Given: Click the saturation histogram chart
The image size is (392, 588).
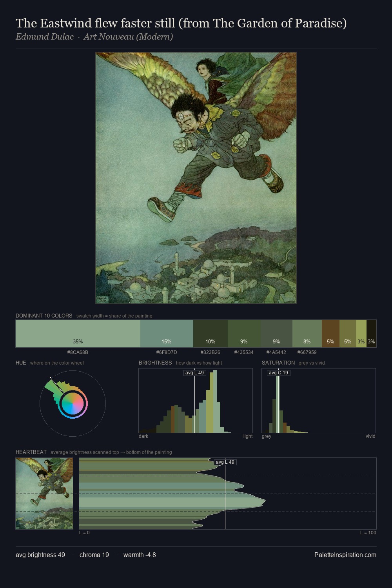Looking at the screenshot, I should 319,401.
